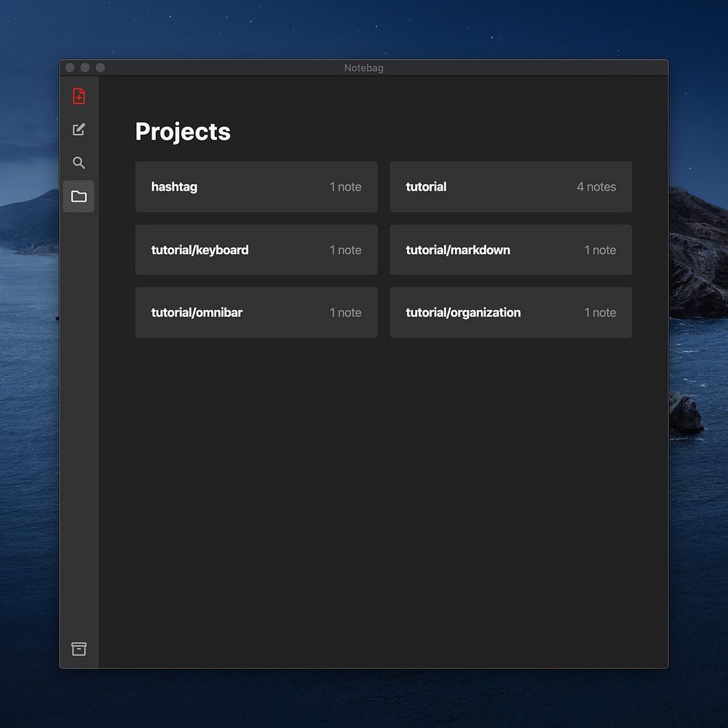728x728 pixels.
Task: Open the edit note pencil icon
Action: 79,130
